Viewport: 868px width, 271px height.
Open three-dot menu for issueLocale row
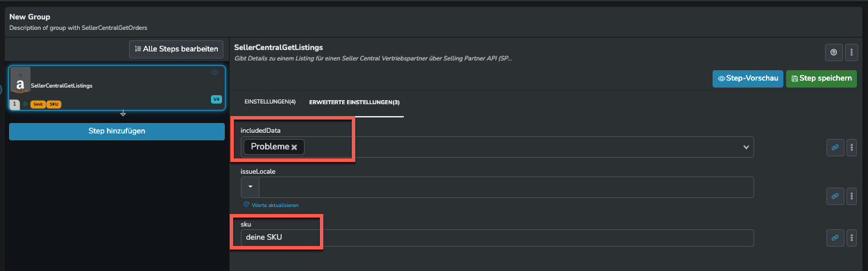[852, 196]
